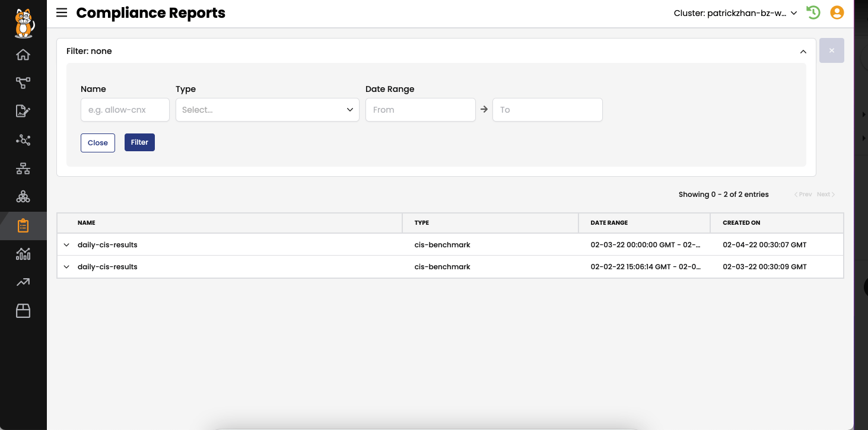Open the Service Graph sidebar icon

23,83
